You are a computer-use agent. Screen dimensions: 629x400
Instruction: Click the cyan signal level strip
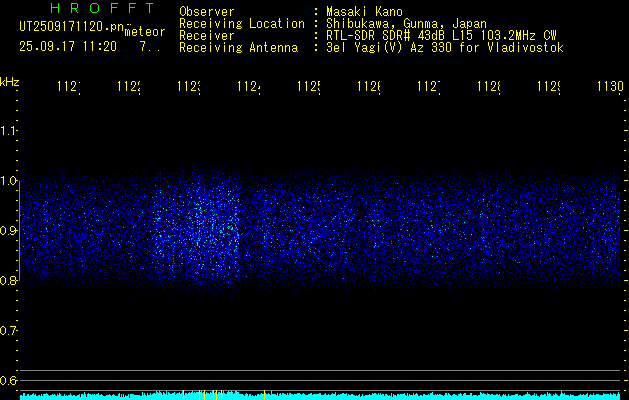(320, 396)
